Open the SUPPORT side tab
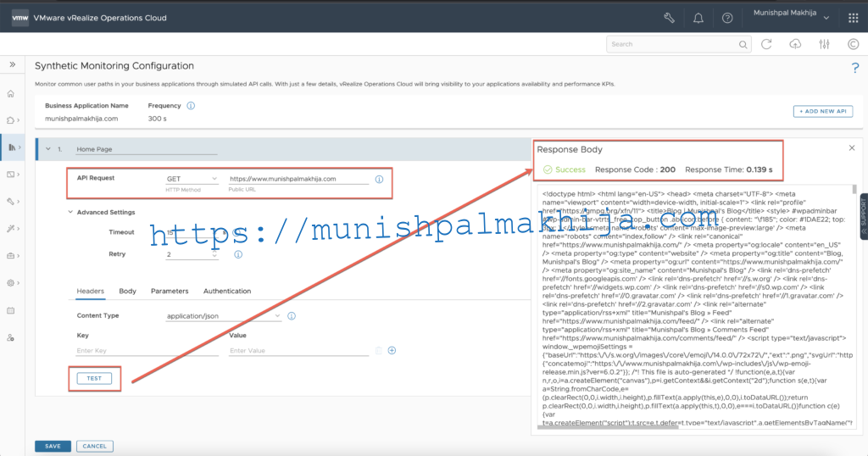868x456 pixels. click(x=864, y=216)
